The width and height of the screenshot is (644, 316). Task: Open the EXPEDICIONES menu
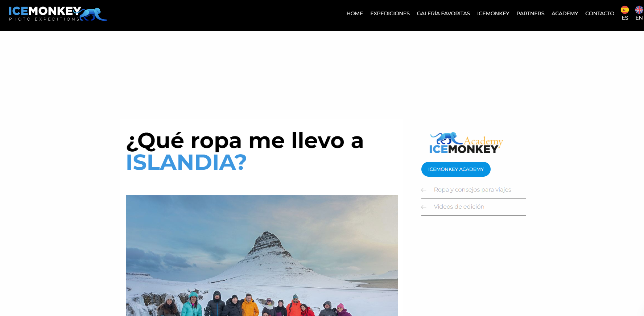tap(390, 13)
